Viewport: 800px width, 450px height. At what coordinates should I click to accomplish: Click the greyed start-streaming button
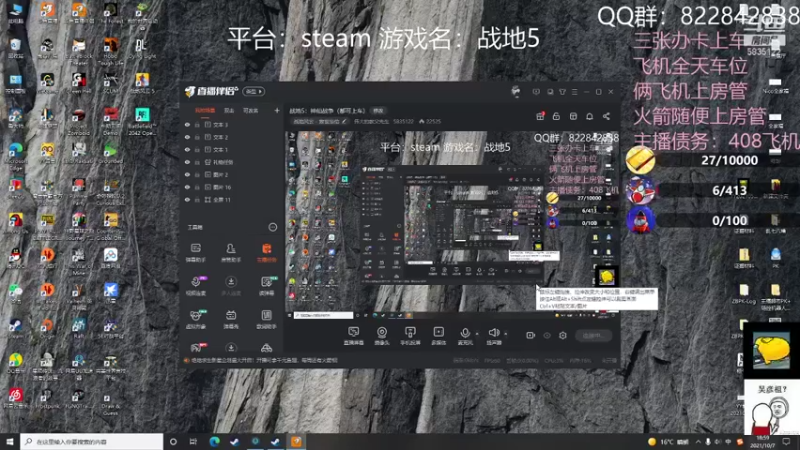point(594,335)
